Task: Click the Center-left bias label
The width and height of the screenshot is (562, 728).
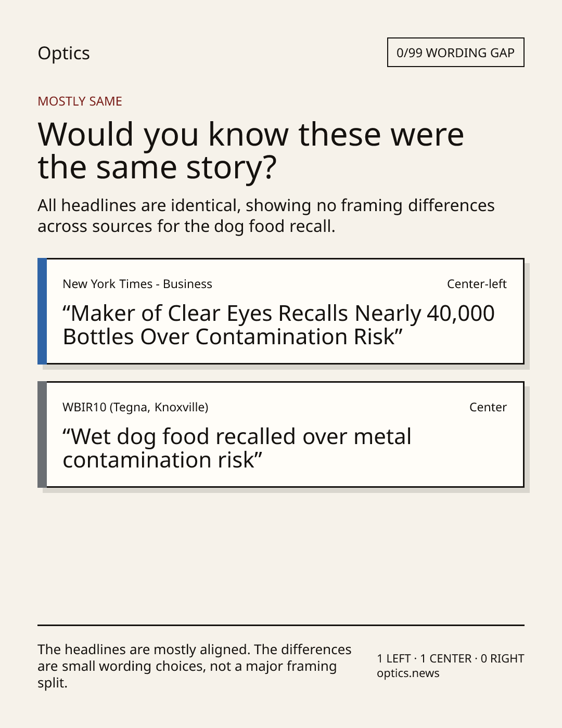Action: point(477,284)
